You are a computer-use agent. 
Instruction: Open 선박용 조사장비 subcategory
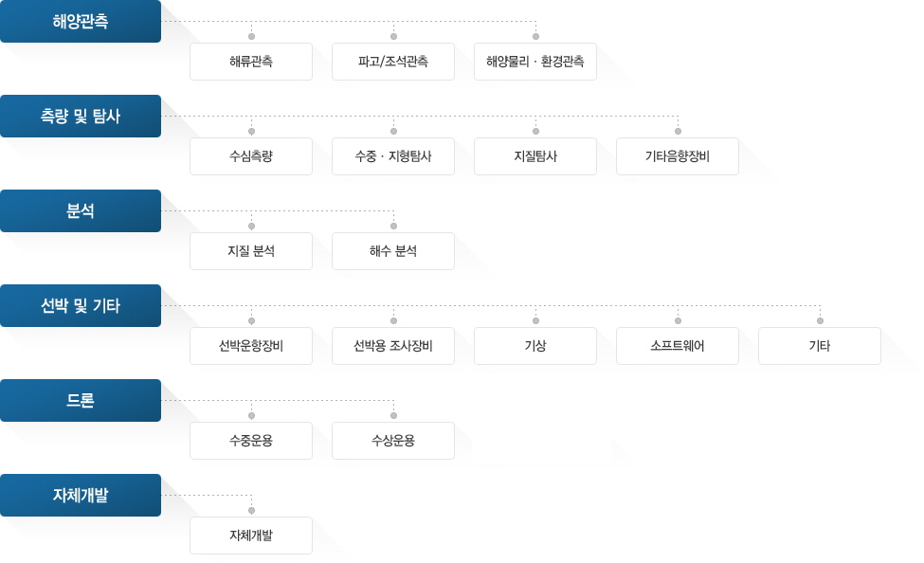[x=393, y=346]
